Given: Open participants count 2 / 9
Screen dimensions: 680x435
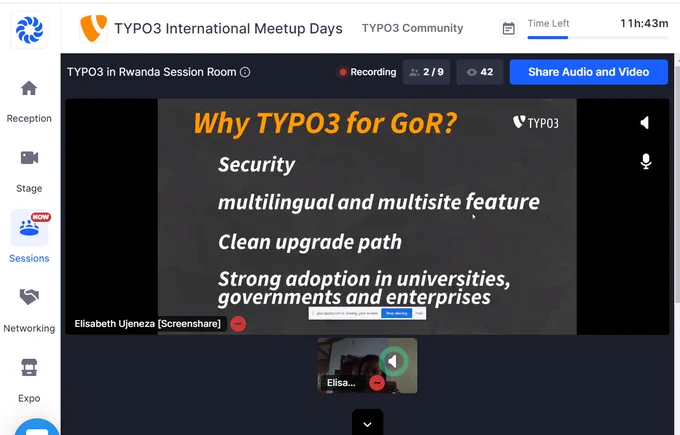Looking at the screenshot, I should (426, 72).
